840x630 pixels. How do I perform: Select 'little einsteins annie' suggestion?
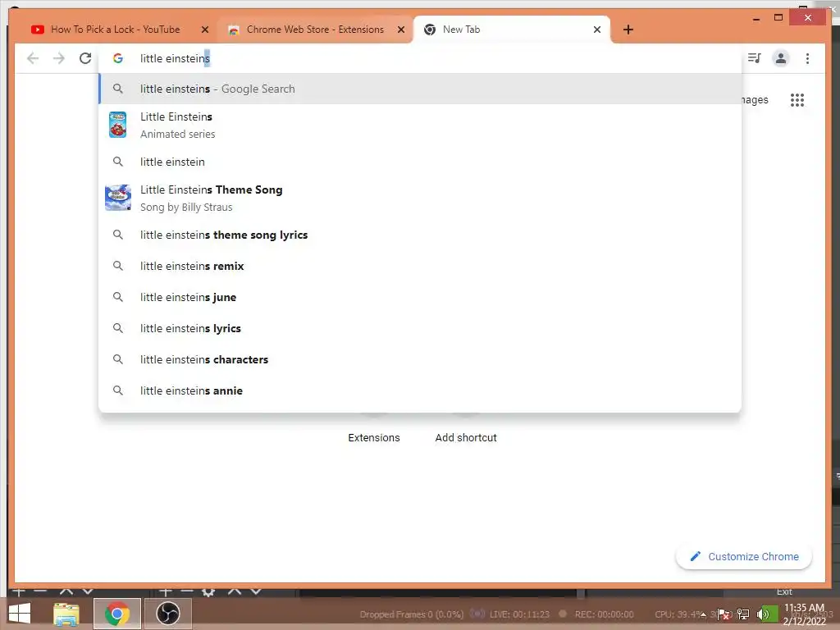click(x=420, y=390)
